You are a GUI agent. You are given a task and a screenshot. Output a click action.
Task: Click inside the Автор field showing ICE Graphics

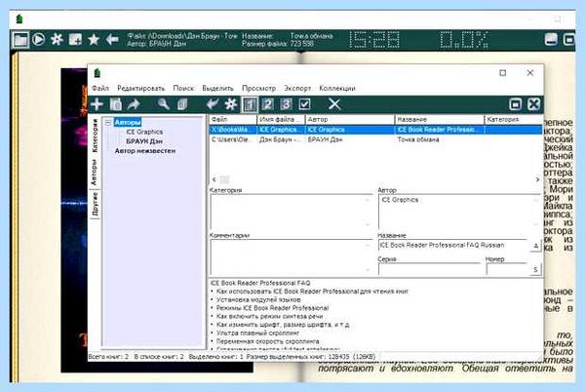point(459,212)
